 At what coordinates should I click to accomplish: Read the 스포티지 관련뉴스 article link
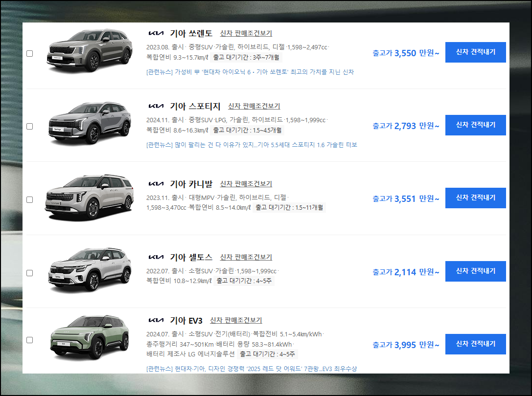[x=252, y=145]
